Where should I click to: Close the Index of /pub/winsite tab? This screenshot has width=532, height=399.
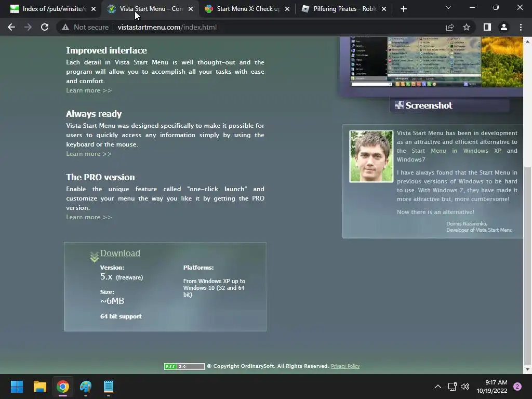(x=94, y=9)
